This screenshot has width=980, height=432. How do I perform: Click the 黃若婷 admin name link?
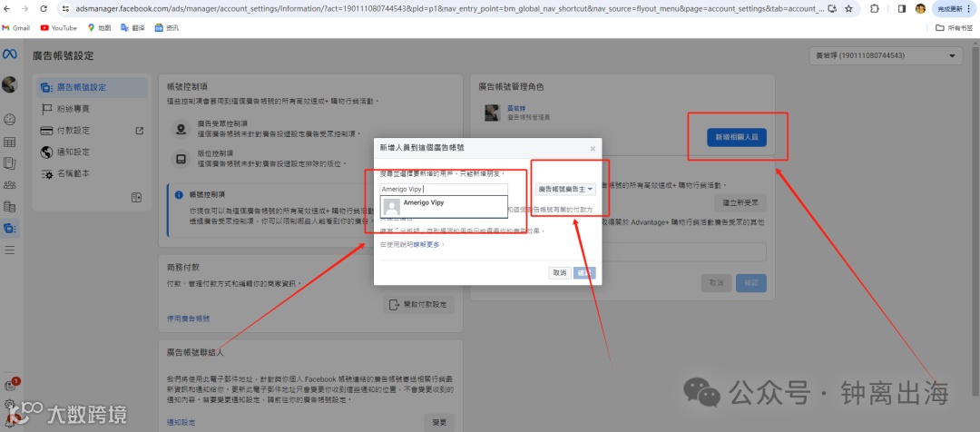516,108
